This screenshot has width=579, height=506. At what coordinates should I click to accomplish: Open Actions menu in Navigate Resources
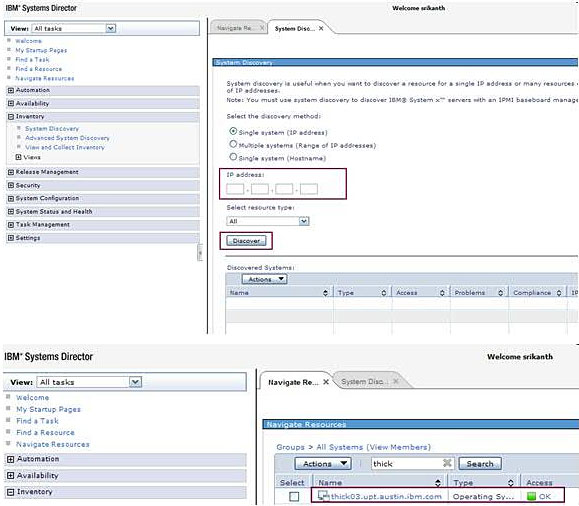coord(323,464)
